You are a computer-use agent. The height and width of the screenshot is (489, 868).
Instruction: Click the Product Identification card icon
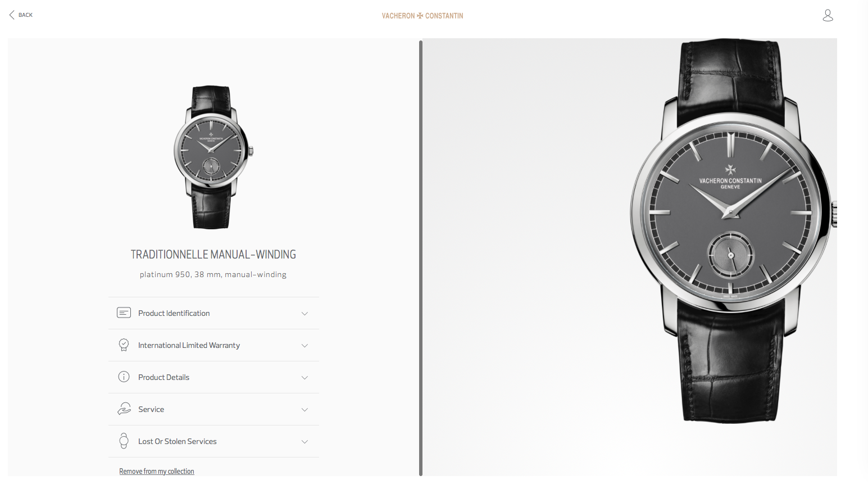coord(124,313)
